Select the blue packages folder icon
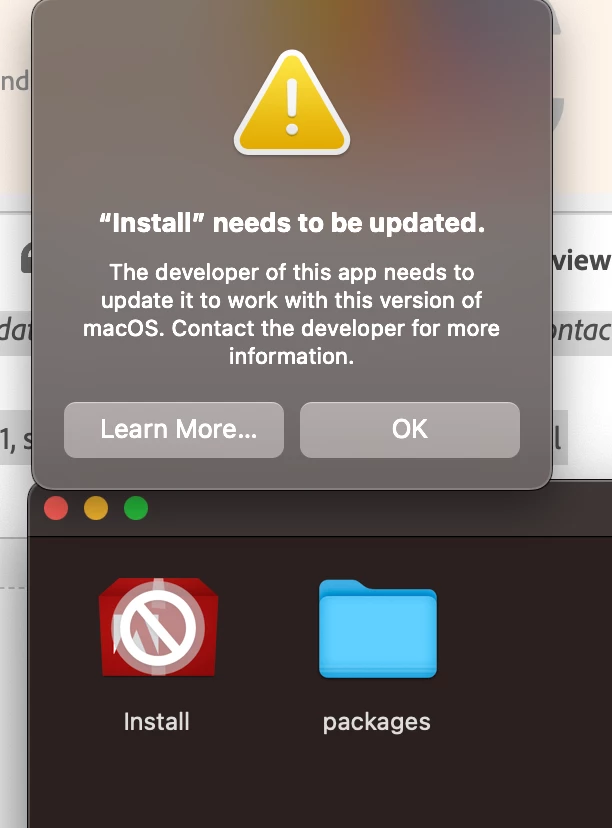 point(378,628)
